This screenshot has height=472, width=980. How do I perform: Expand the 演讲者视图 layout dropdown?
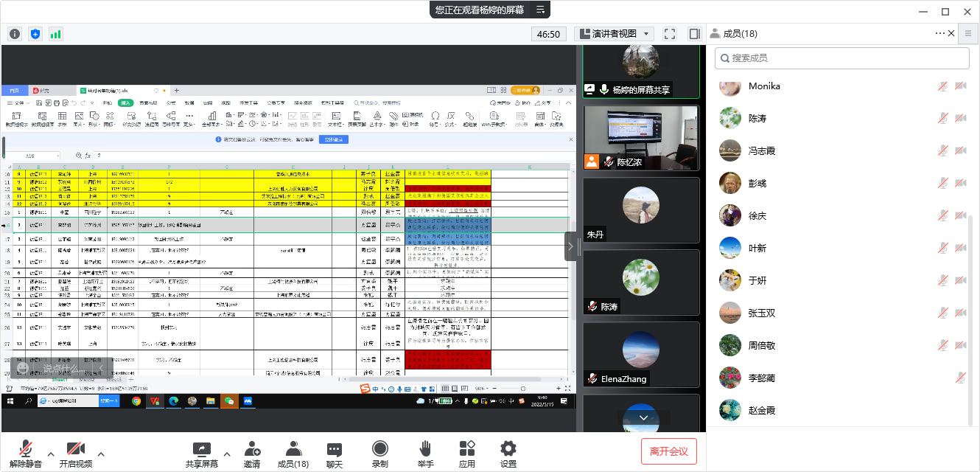point(615,34)
